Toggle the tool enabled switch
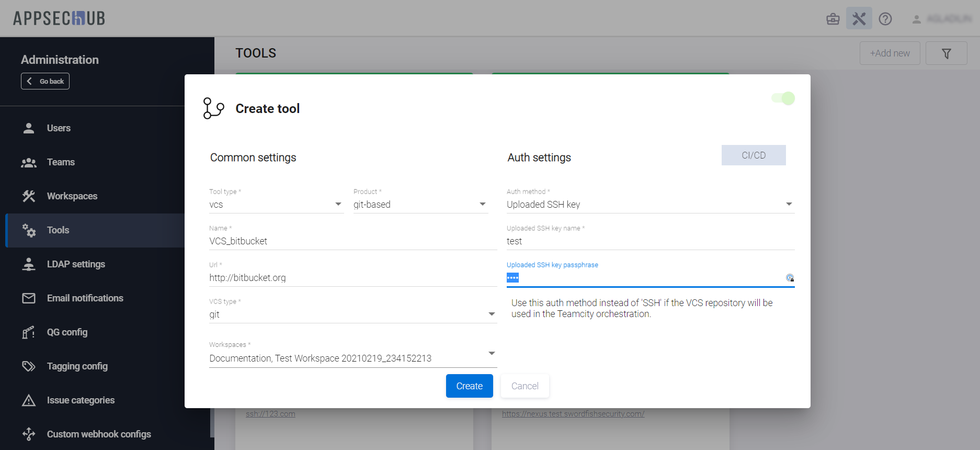The width and height of the screenshot is (980, 450). coord(783,98)
